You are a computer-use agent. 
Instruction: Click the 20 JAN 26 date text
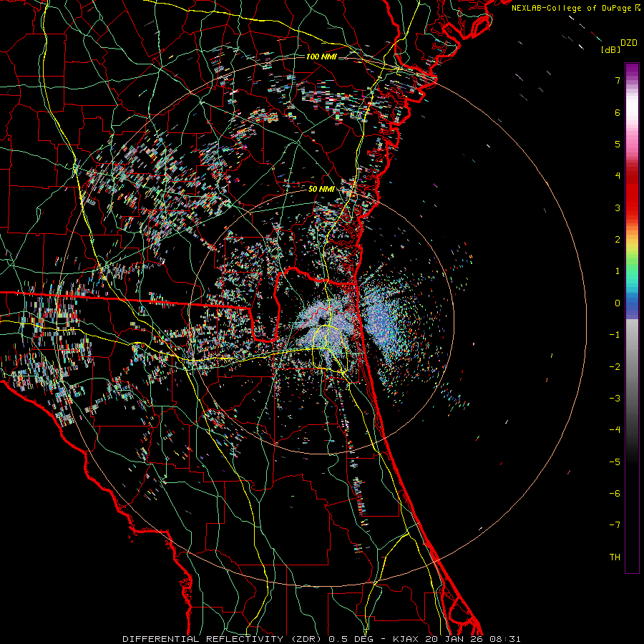click(454, 639)
